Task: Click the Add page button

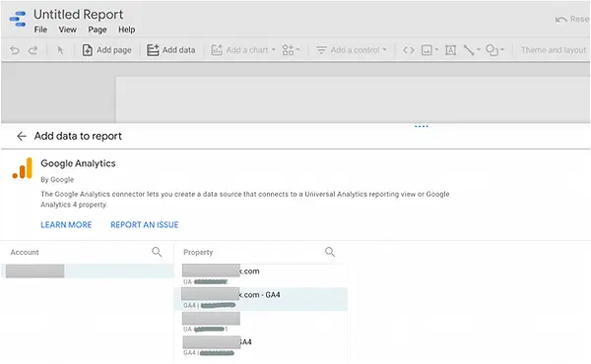Action: pyautogui.click(x=107, y=50)
